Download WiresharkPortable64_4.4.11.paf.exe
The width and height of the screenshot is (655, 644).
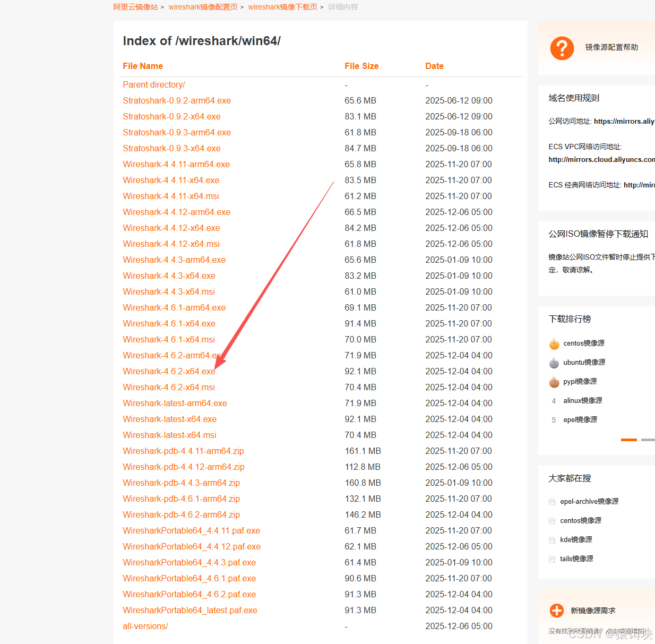pyautogui.click(x=192, y=530)
